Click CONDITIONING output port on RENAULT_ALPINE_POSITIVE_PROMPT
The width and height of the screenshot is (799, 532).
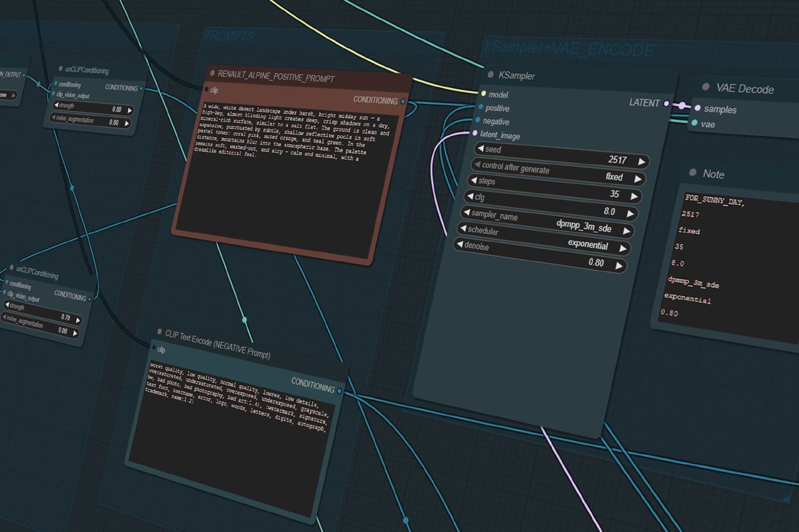[403, 101]
